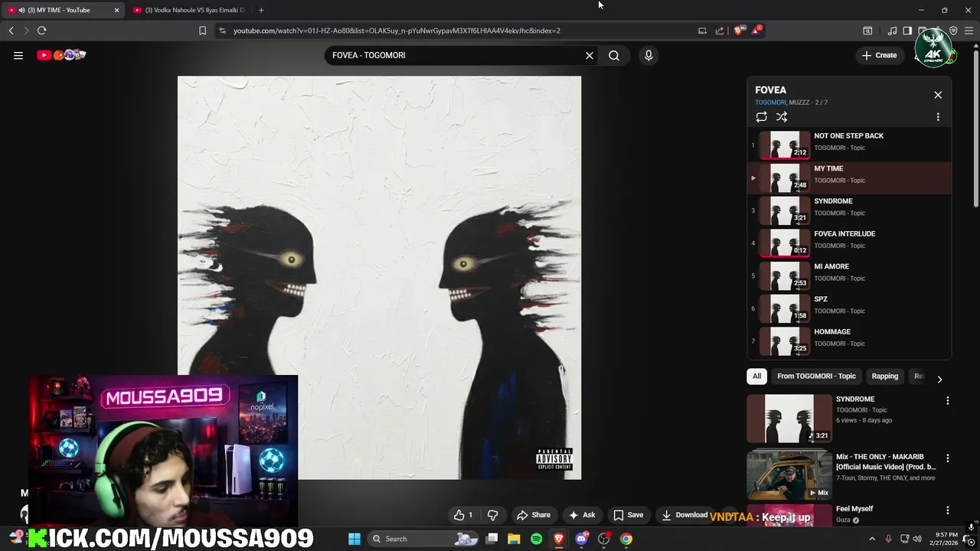Screen dimensions: 980x551
Task: Open Spotify from taskbar
Action: (536, 539)
